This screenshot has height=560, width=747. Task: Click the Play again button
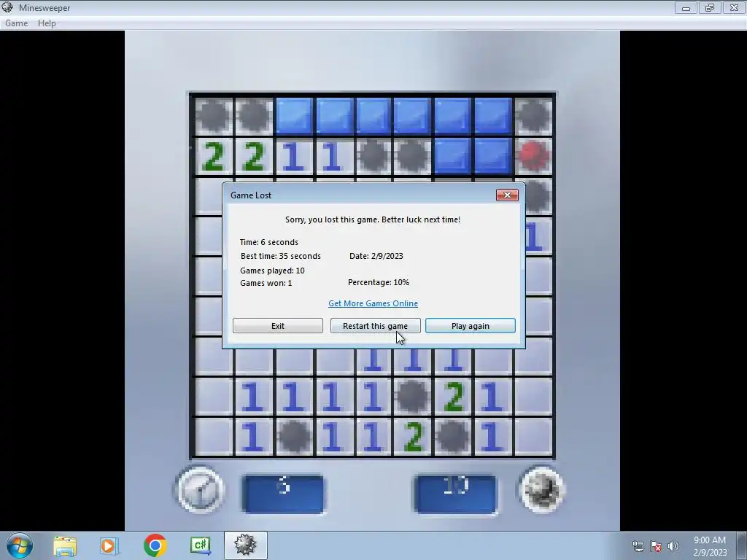(471, 326)
